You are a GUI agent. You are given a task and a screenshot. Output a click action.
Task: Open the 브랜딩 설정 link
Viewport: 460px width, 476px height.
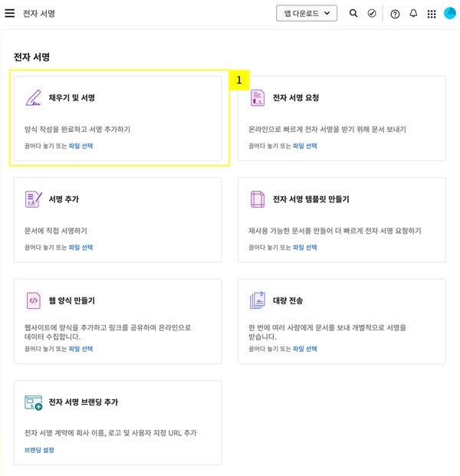(39, 450)
